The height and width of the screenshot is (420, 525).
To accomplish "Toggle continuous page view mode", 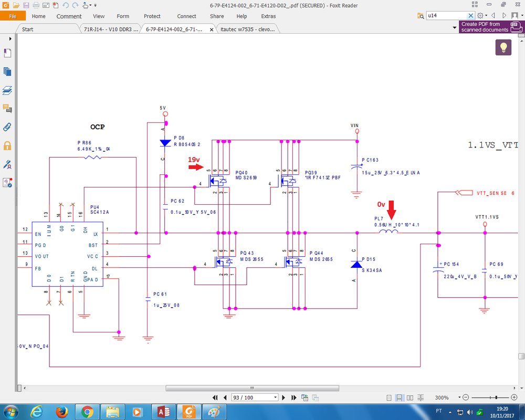I will tap(400, 397).
